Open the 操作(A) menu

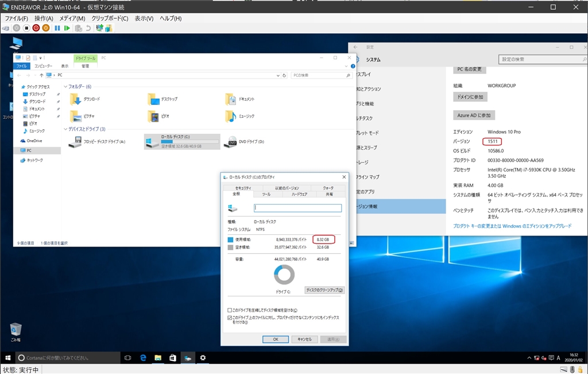coord(44,18)
